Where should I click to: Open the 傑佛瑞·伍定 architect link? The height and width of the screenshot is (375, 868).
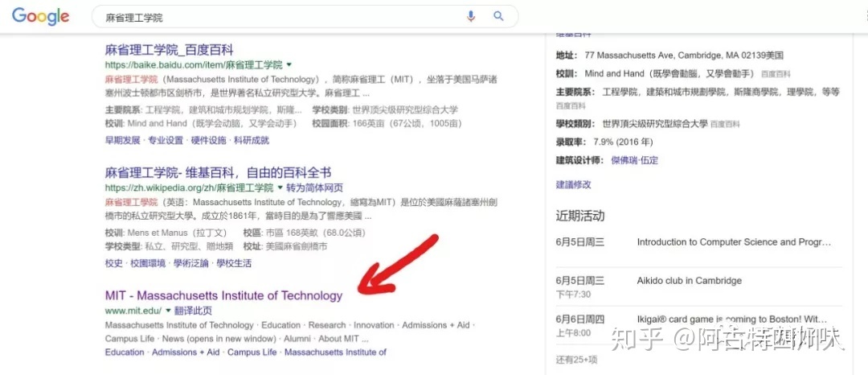click(634, 160)
